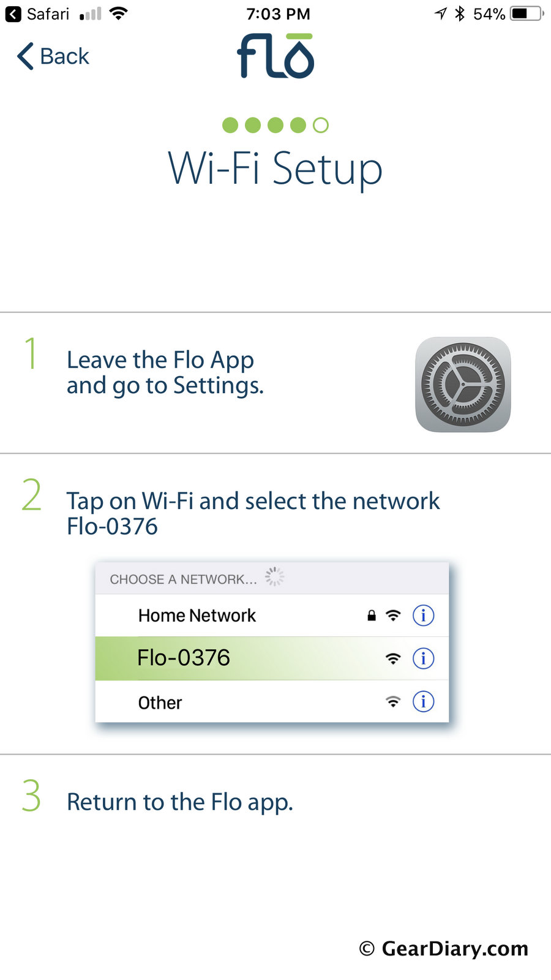Image resolution: width=551 pixels, height=980 pixels.
Task: Tap the Back chevron arrow
Action: click(25, 56)
